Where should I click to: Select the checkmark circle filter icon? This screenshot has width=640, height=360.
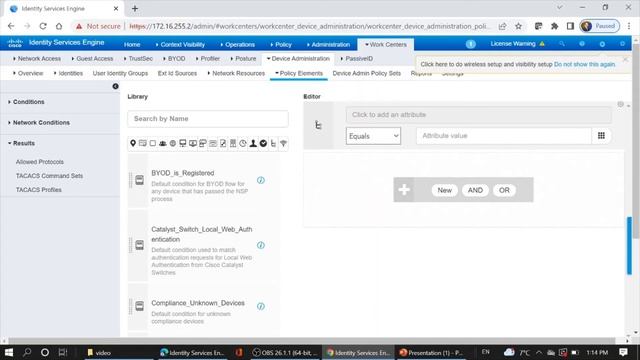pyautogui.click(x=263, y=143)
